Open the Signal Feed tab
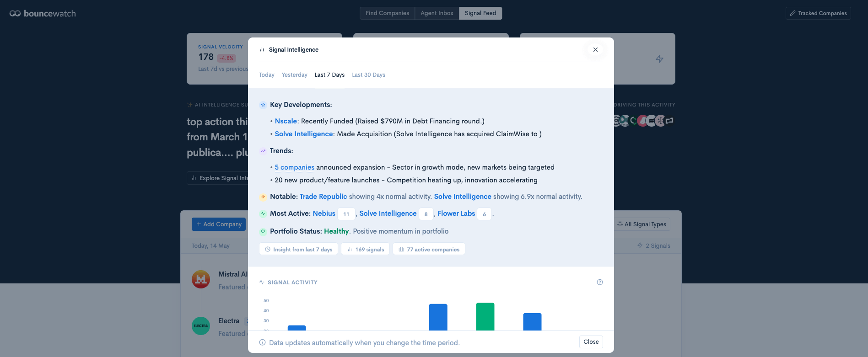 [x=480, y=13]
